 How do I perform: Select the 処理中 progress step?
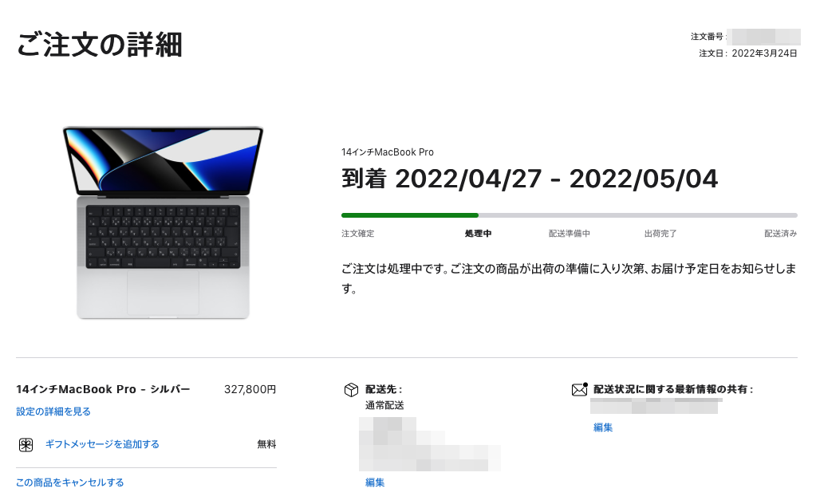pos(479,234)
